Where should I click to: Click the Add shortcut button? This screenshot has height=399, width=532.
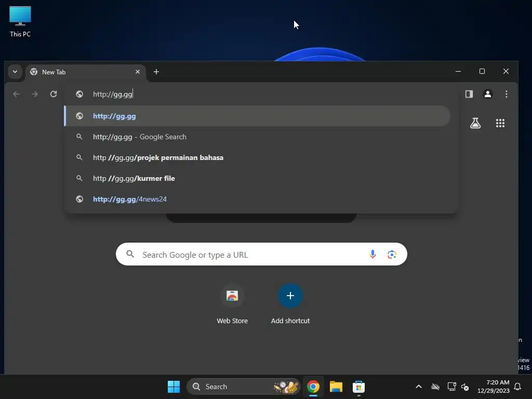tap(290, 304)
